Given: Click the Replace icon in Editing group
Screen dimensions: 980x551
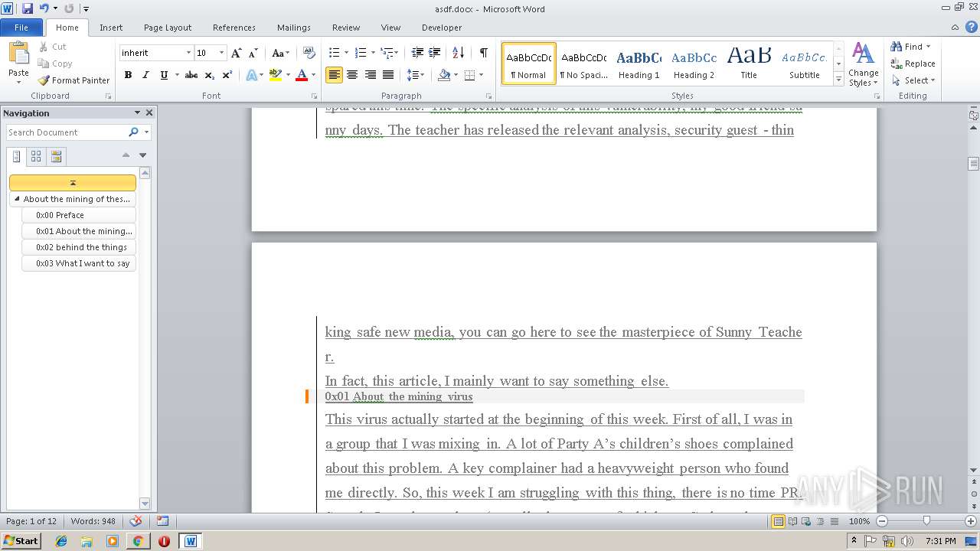Looking at the screenshot, I should tap(897, 64).
